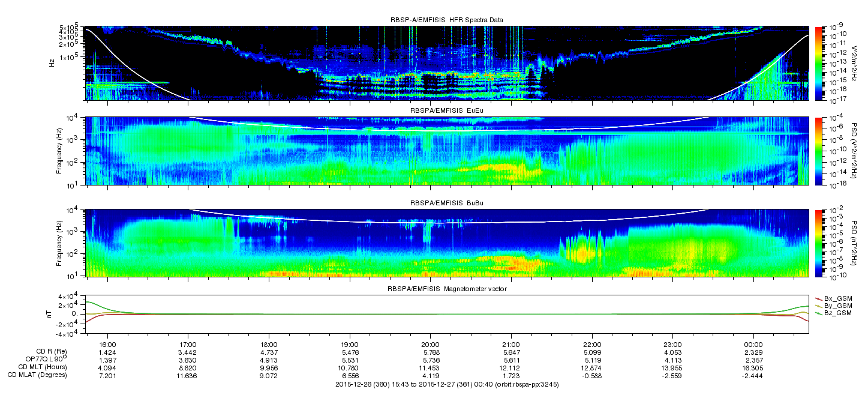The width and height of the screenshot is (868, 395).
Task: Select the EuEu panel title
Action: click(x=446, y=111)
